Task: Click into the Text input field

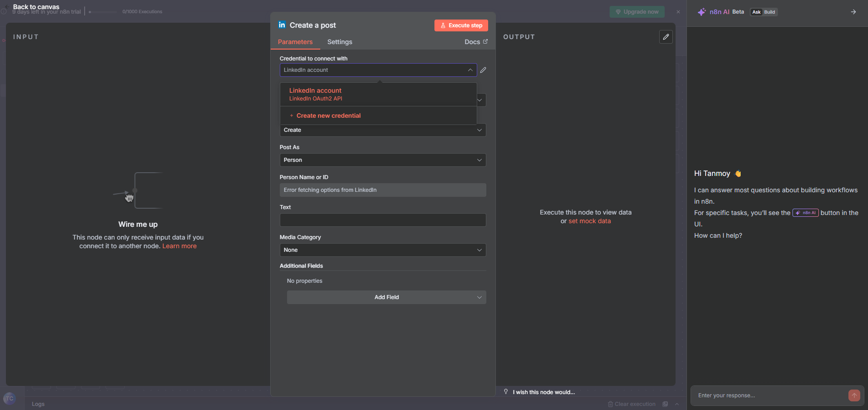Action: (383, 220)
